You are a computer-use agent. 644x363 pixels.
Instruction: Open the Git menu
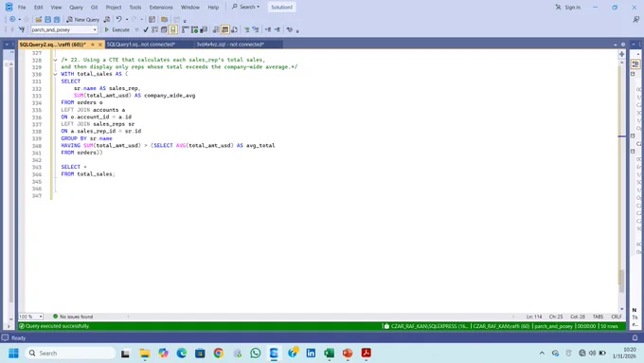tap(94, 8)
